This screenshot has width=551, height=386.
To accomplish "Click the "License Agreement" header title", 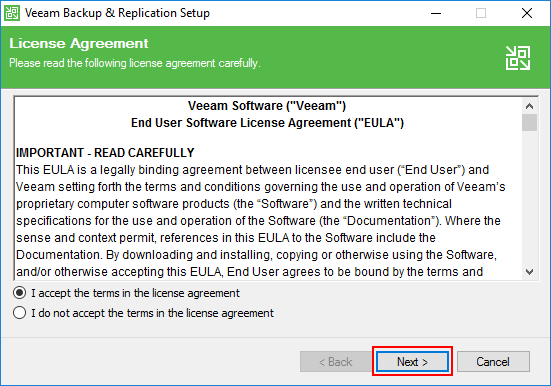I will (79, 44).
